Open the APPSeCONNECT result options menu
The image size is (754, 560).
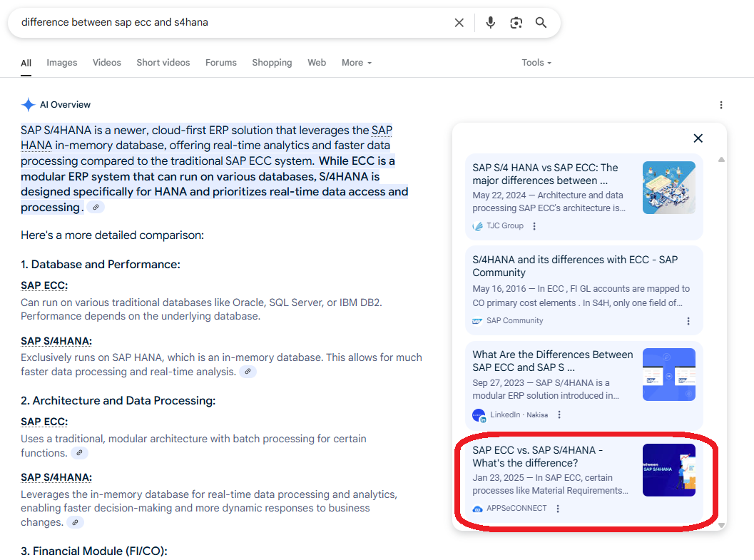(x=558, y=508)
